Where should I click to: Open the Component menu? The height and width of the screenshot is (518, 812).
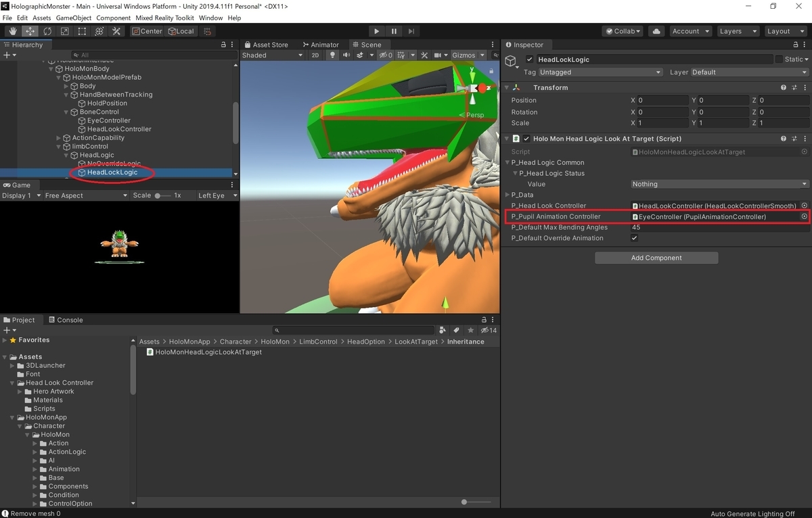(x=114, y=18)
